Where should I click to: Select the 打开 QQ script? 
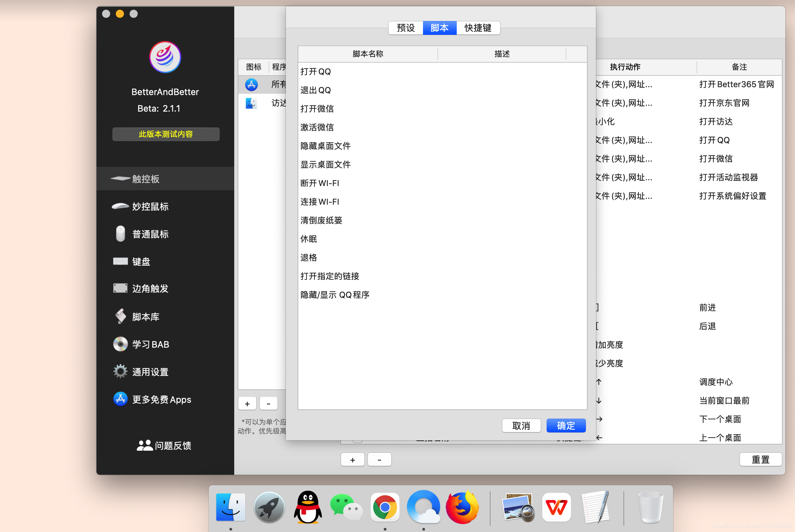point(442,72)
